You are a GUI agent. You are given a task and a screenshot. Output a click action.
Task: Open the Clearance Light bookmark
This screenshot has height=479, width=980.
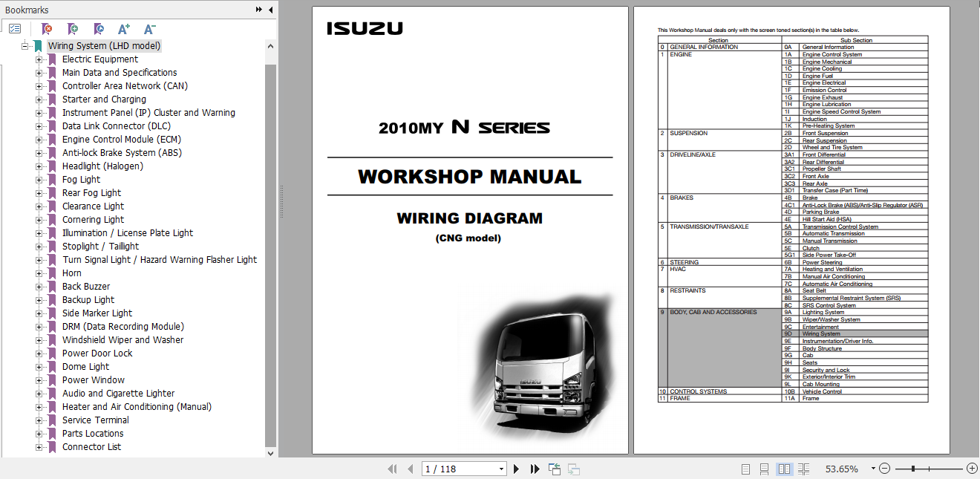[x=93, y=206]
